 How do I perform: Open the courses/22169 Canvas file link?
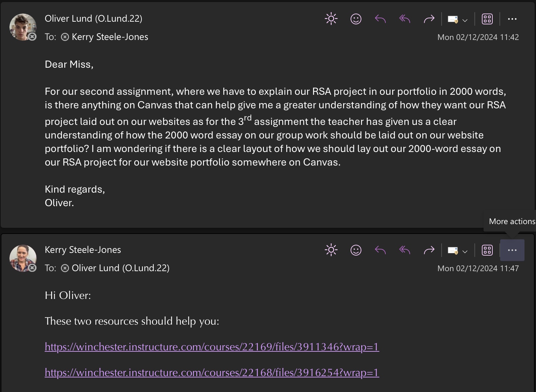point(212,347)
